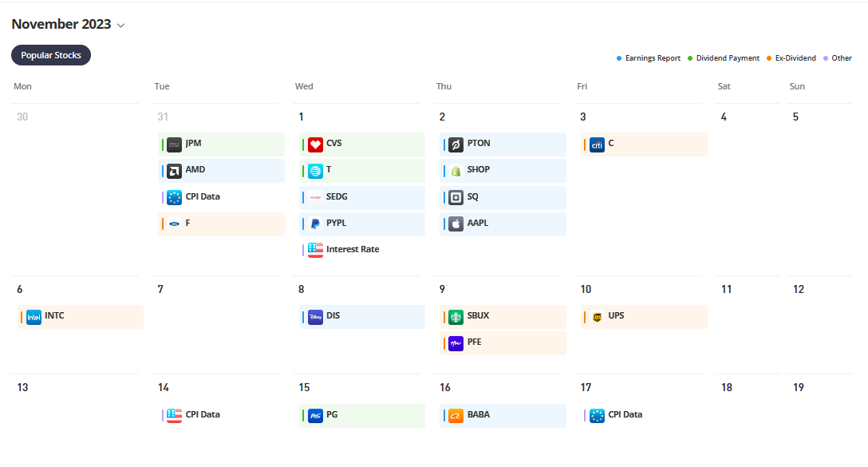Click the Peloton logo icon for PTON

point(456,144)
